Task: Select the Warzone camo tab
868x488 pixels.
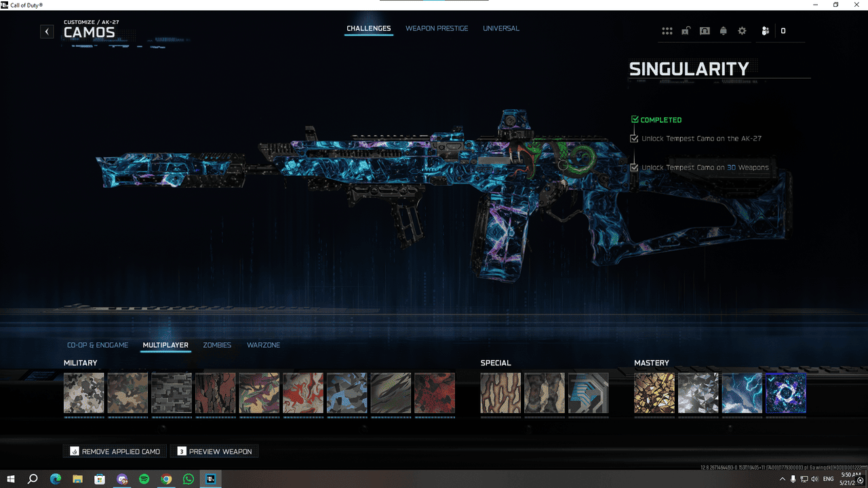Action: tap(264, 345)
